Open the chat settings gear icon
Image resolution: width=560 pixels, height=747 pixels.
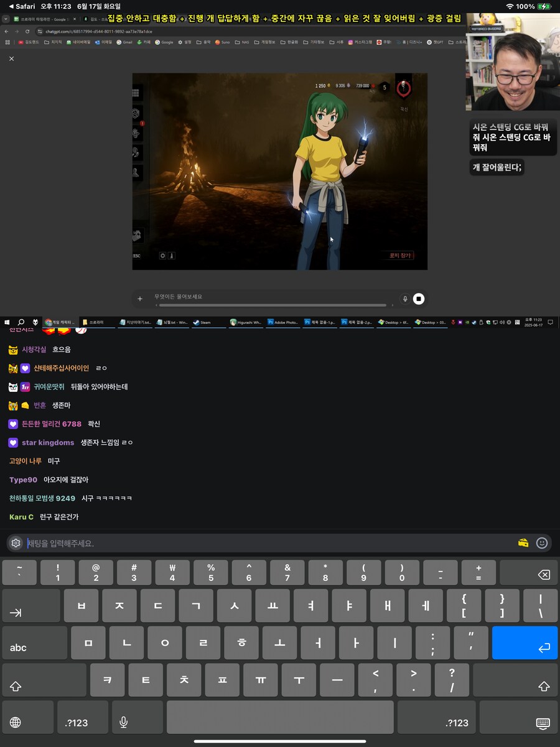16,543
